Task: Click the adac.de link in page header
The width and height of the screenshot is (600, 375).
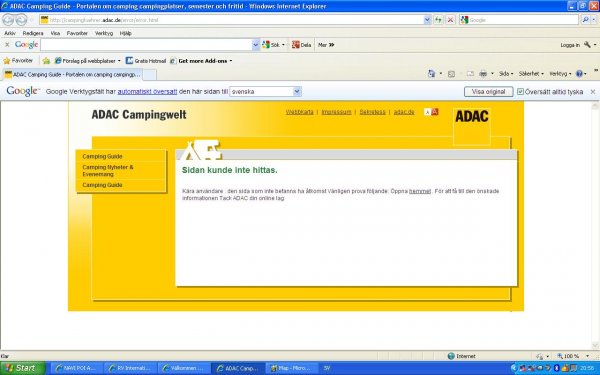Action: pyautogui.click(x=404, y=112)
